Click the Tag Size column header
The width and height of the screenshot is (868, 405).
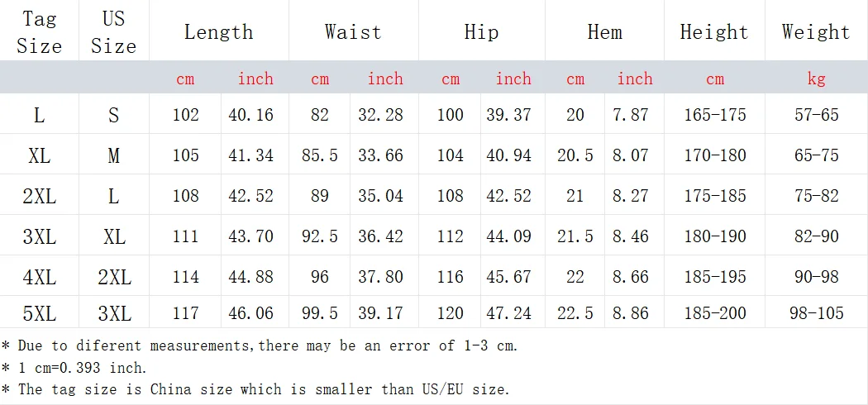pos(40,32)
